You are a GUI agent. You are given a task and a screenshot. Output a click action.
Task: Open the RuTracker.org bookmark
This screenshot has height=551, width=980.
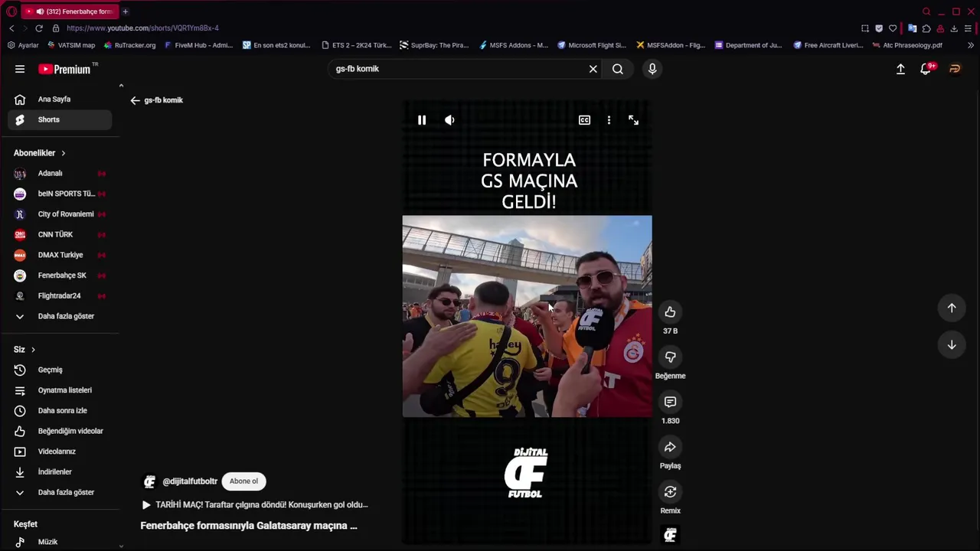tap(129, 45)
